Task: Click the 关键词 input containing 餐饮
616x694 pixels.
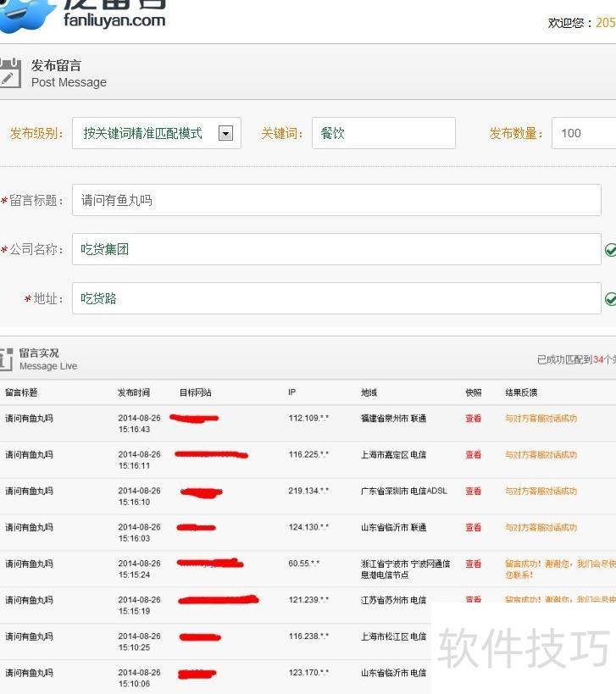Action: click(x=384, y=133)
